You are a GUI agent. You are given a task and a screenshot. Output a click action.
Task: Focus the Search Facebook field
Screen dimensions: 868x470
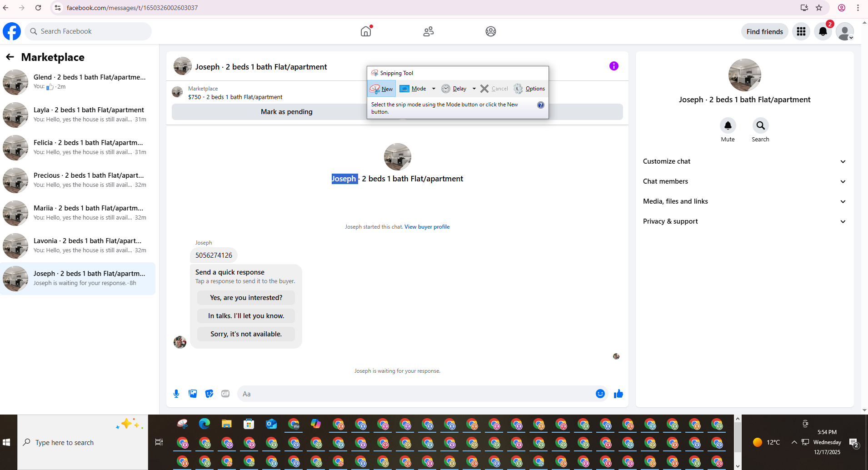click(x=88, y=31)
